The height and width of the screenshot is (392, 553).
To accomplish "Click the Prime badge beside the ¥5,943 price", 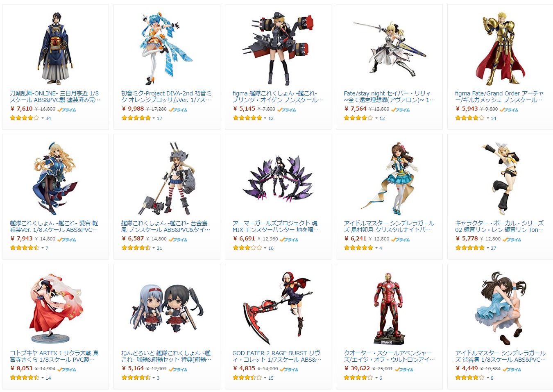I will [509, 110].
